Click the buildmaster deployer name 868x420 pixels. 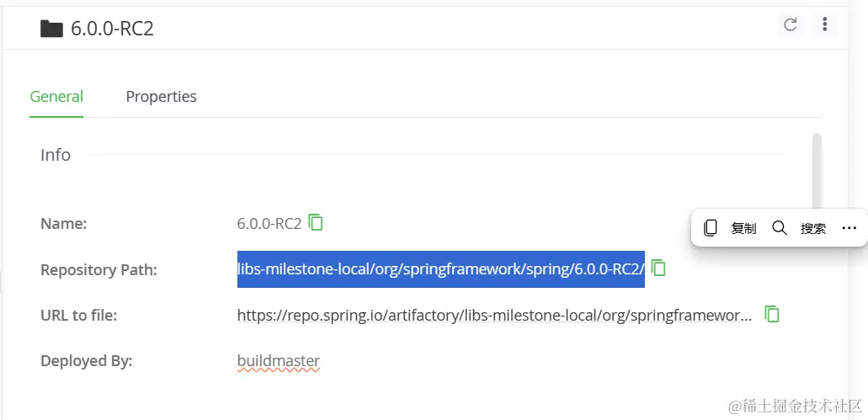[x=278, y=361]
